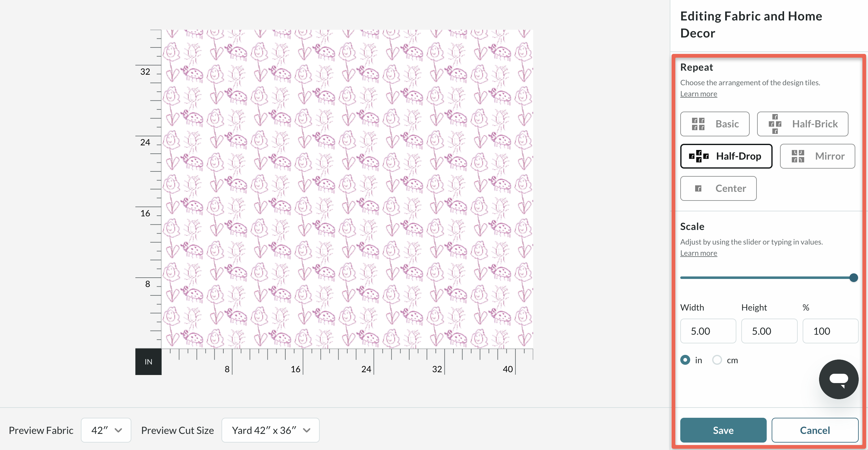
Task: Click the fabric pattern preview image
Action: click(347, 189)
